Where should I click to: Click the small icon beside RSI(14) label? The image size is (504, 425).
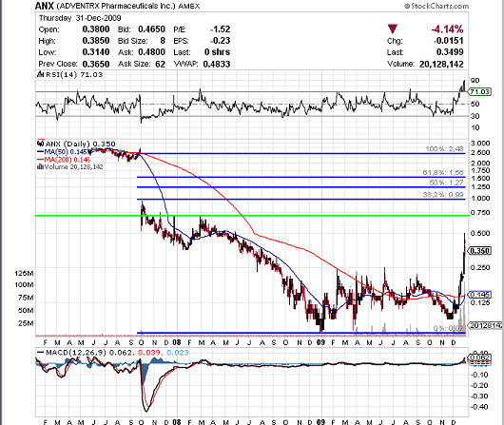tap(40, 74)
